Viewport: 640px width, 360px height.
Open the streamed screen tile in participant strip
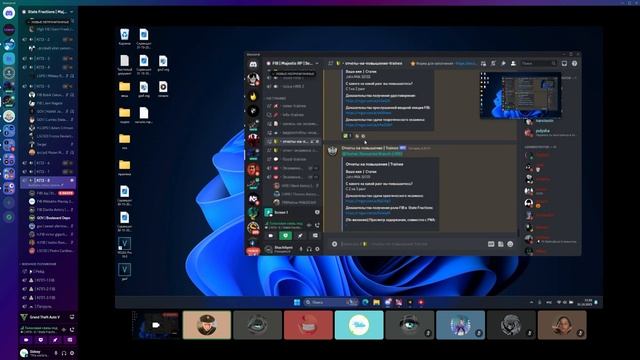[156, 325]
